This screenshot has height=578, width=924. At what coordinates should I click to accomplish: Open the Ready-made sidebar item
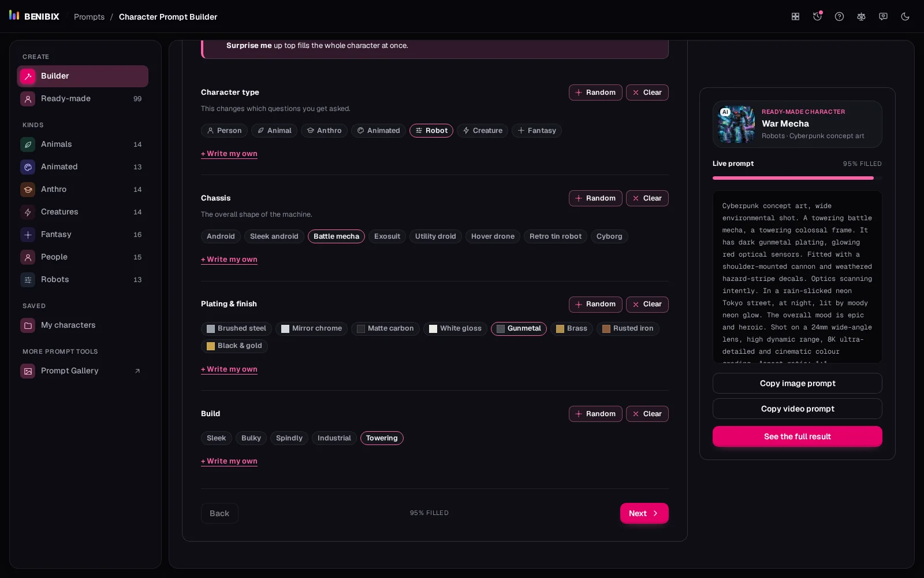pyautogui.click(x=83, y=99)
